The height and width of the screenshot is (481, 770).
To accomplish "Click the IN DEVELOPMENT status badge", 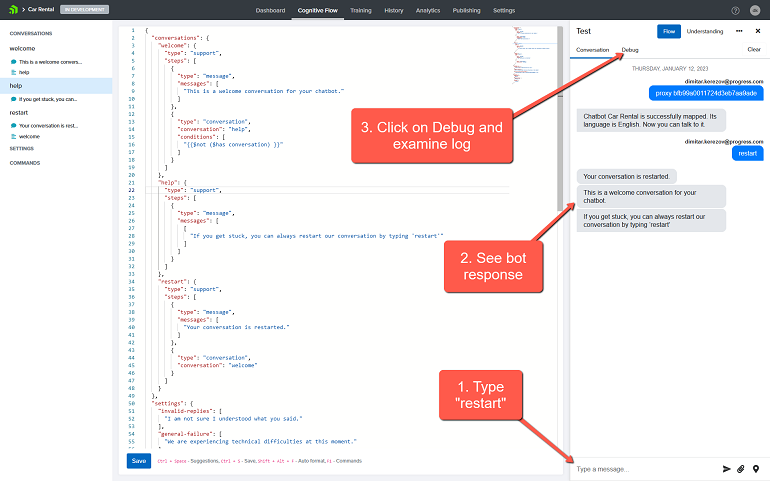I will coord(84,9).
